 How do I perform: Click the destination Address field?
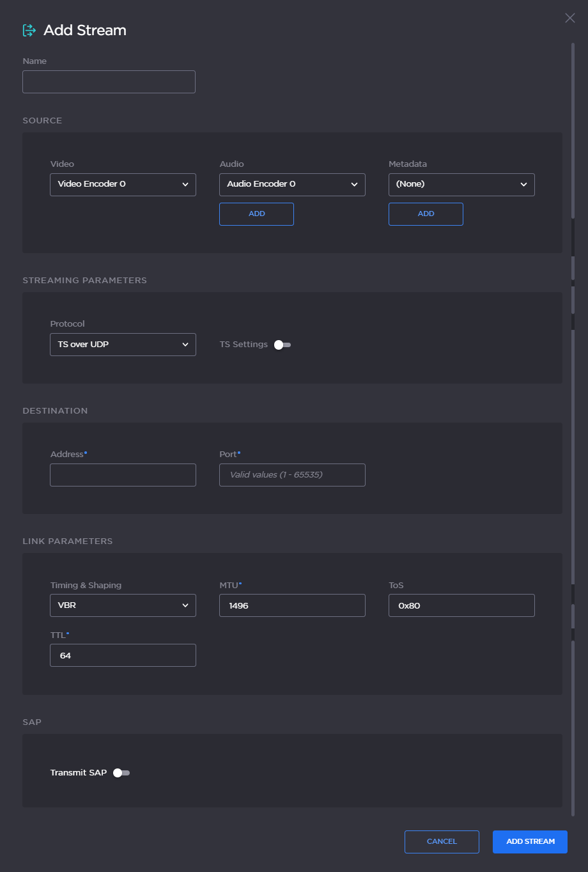click(123, 475)
